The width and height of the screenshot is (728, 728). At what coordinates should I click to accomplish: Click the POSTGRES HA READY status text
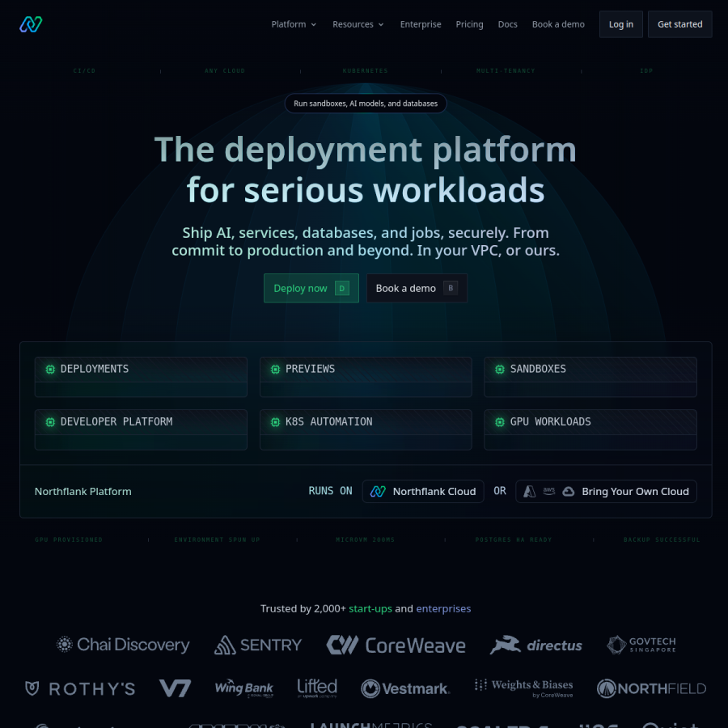tap(514, 540)
